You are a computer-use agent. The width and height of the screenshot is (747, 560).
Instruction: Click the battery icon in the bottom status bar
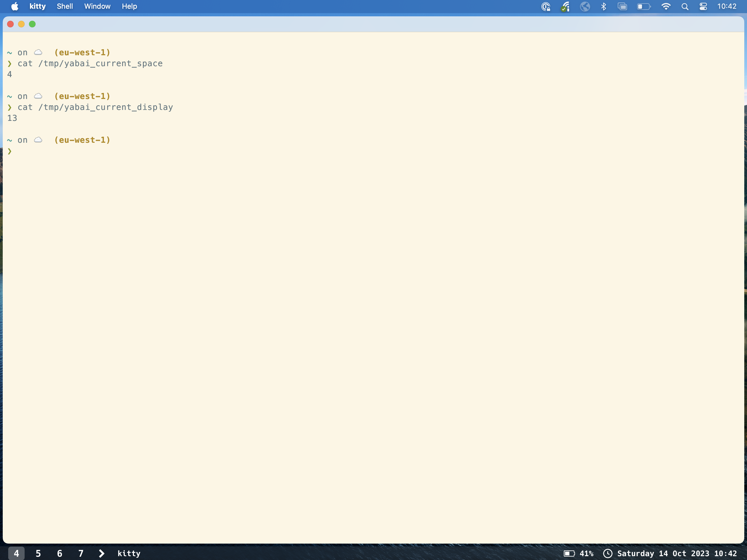pos(569,553)
